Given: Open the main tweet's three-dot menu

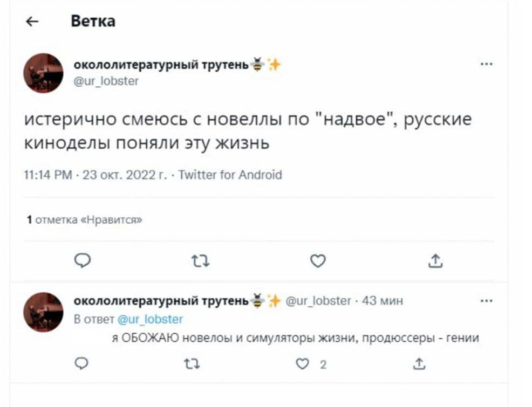Looking at the screenshot, I should coord(486,64).
